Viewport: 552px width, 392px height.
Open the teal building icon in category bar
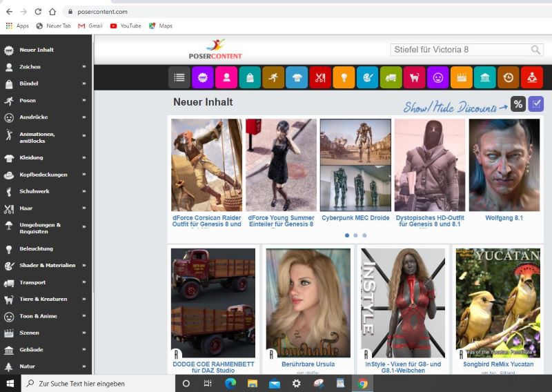[485, 77]
